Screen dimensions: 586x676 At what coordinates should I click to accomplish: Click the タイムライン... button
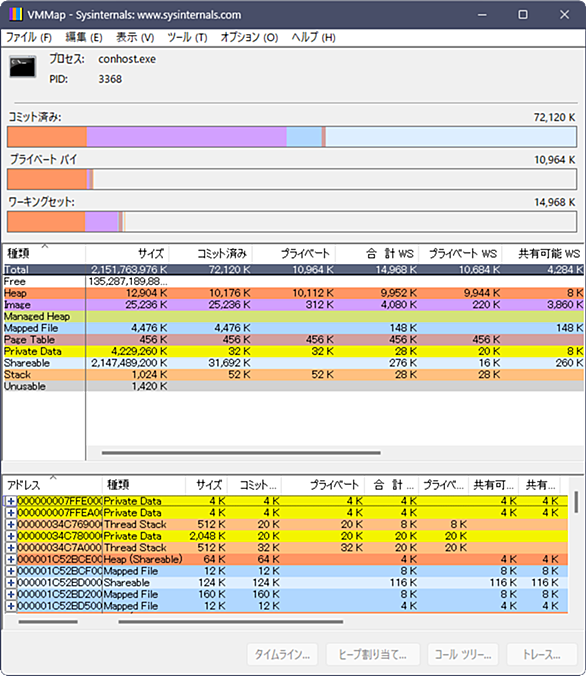282,654
